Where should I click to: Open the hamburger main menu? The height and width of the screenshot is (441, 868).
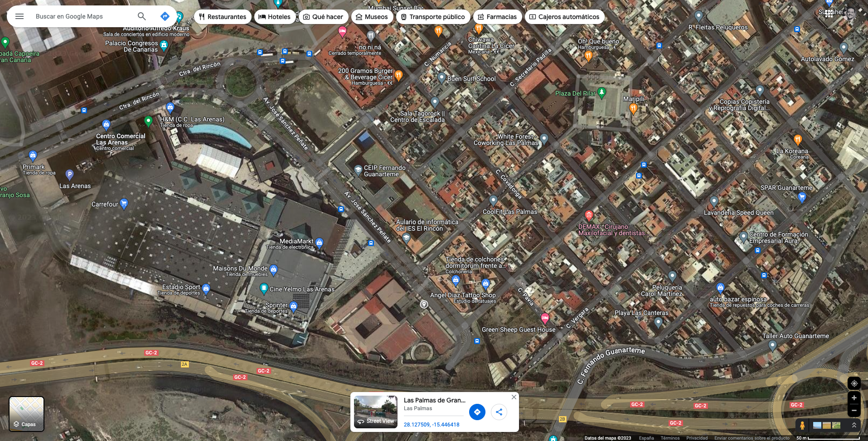coord(19,16)
